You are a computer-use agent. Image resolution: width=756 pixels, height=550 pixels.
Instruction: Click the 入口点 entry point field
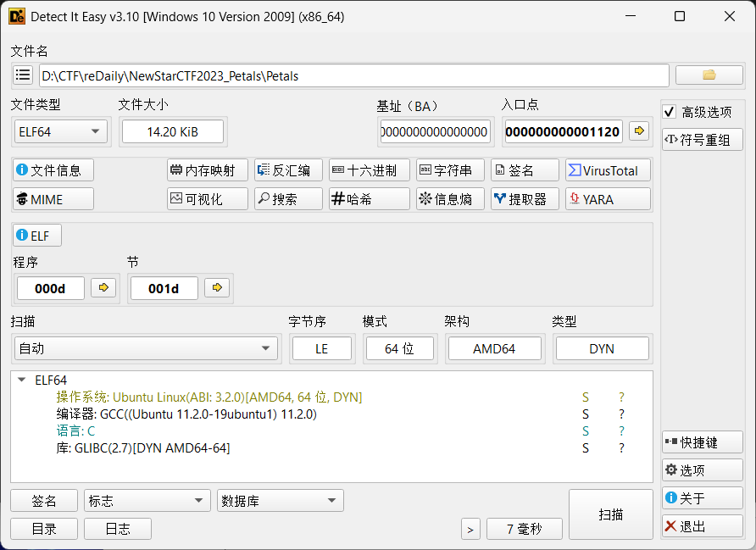tap(563, 131)
